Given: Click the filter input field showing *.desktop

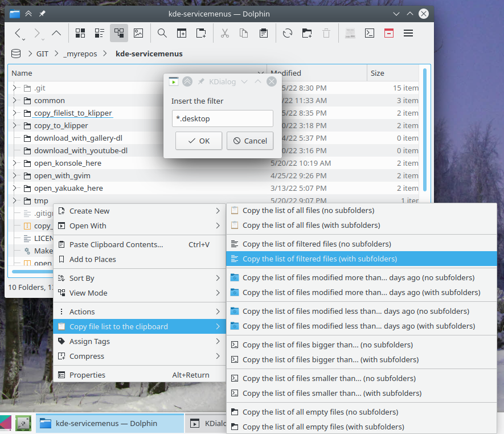Looking at the screenshot, I should 222,118.
